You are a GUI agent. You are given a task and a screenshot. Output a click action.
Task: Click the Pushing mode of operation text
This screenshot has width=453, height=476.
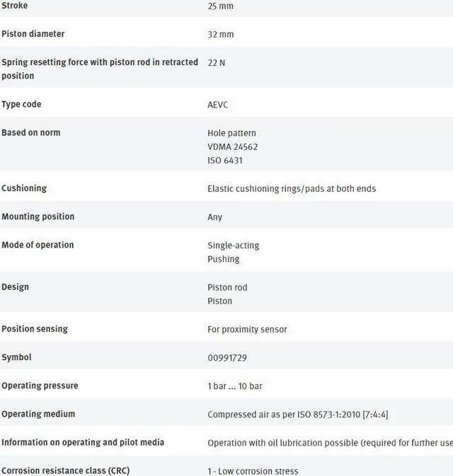click(x=223, y=259)
